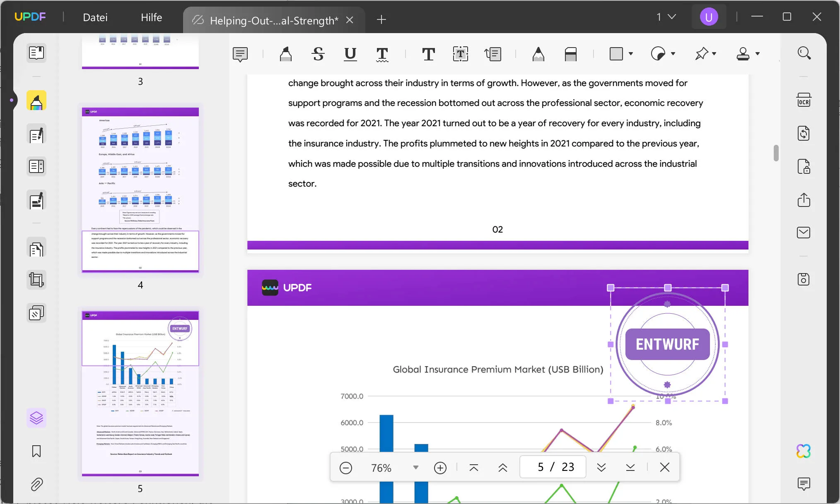Open the Organize pages tool in sidebar
Screen dimensions: 840x504
pyautogui.click(x=36, y=167)
